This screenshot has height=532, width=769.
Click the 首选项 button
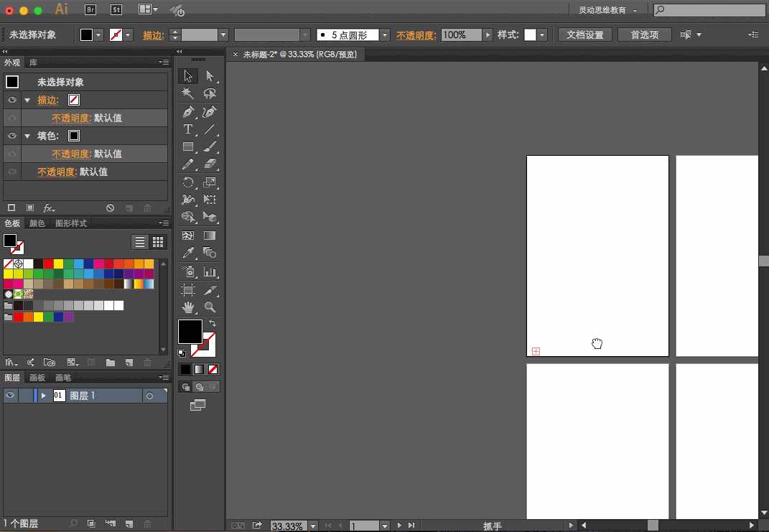(645, 34)
